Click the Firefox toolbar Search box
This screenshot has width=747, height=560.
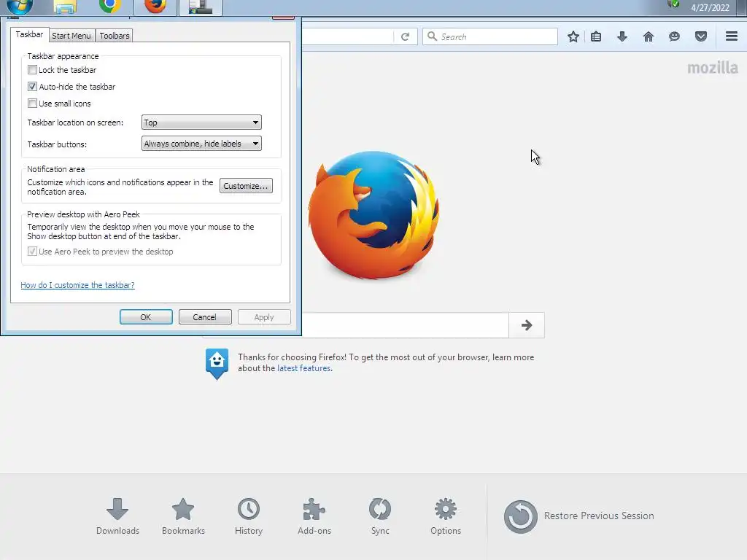[490, 36]
